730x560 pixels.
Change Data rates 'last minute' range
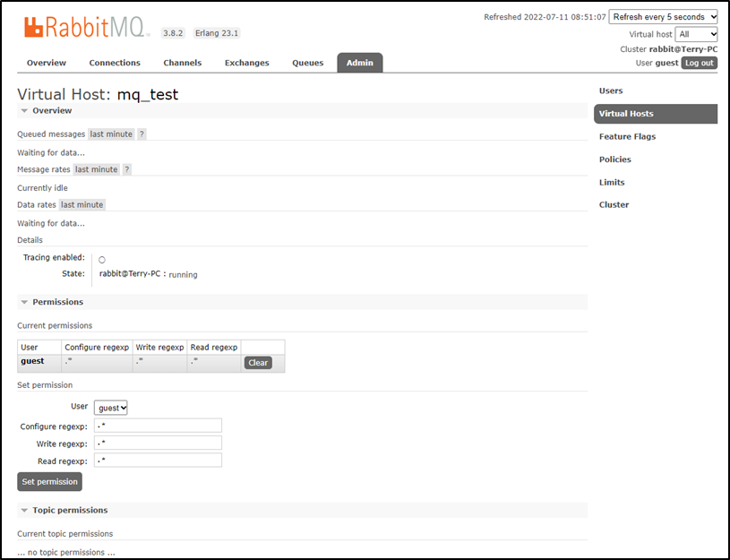coord(82,205)
